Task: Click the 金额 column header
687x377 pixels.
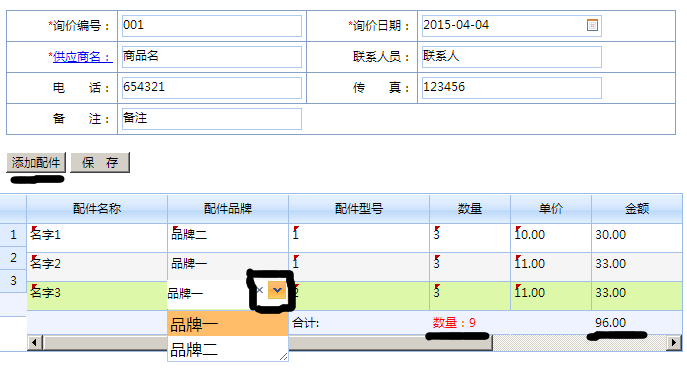Action: [637, 209]
